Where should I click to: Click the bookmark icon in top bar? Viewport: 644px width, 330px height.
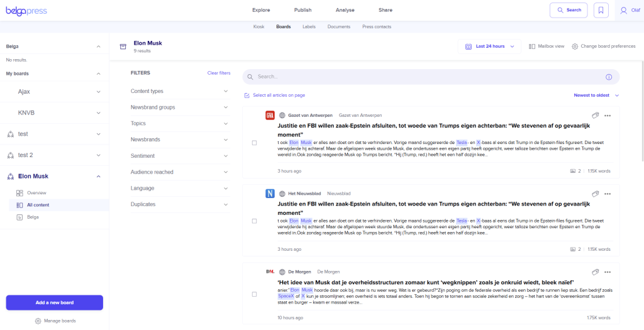pos(601,10)
